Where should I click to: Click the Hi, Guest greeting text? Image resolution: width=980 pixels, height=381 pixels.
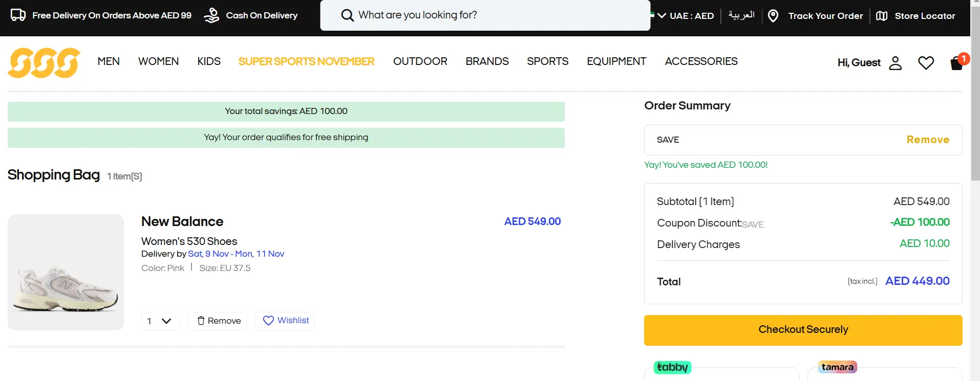tap(859, 62)
